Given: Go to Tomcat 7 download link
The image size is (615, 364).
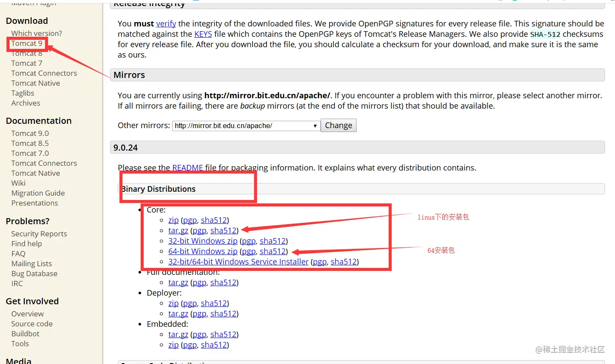Looking at the screenshot, I should tap(27, 63).
